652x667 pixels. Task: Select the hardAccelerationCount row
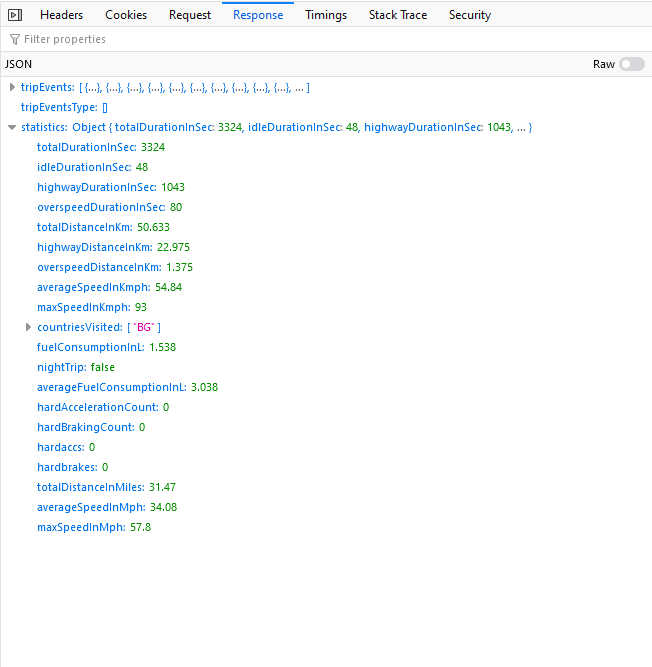pos(326,407)
